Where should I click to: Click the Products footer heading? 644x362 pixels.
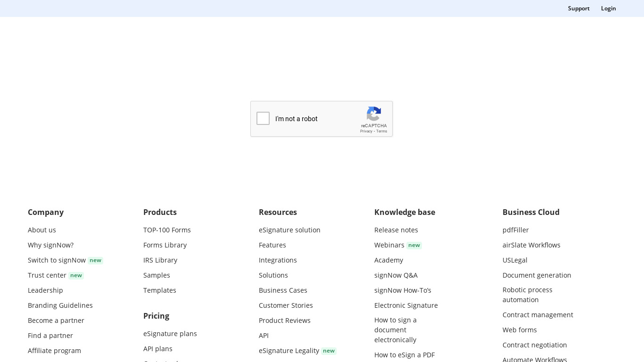(x=160, y=212)
